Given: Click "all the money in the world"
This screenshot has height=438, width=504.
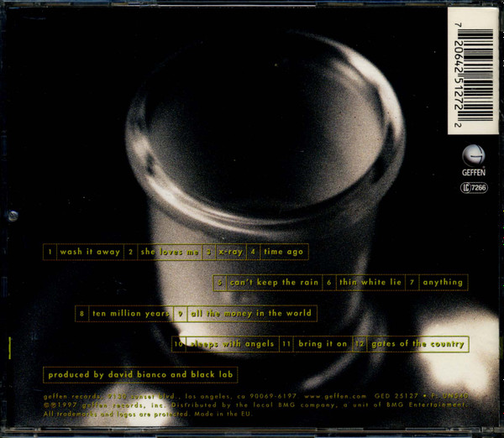Looking at the screenshot, I should click(250, 314).
